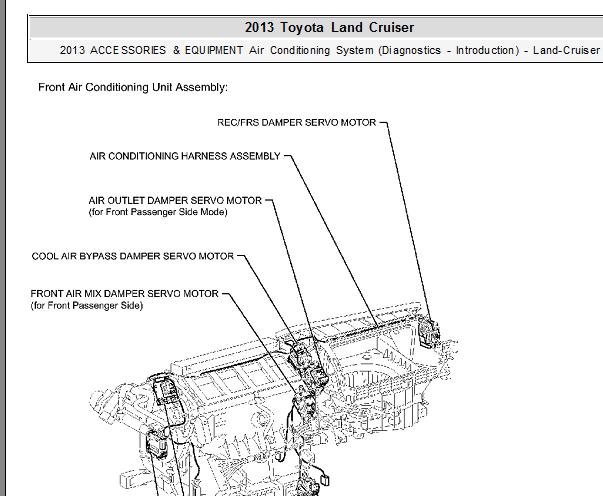Select the 'AIR CONDITIONING HARNESS ASSEMBLY' label
603x496 pixels.
pos(185,156)
